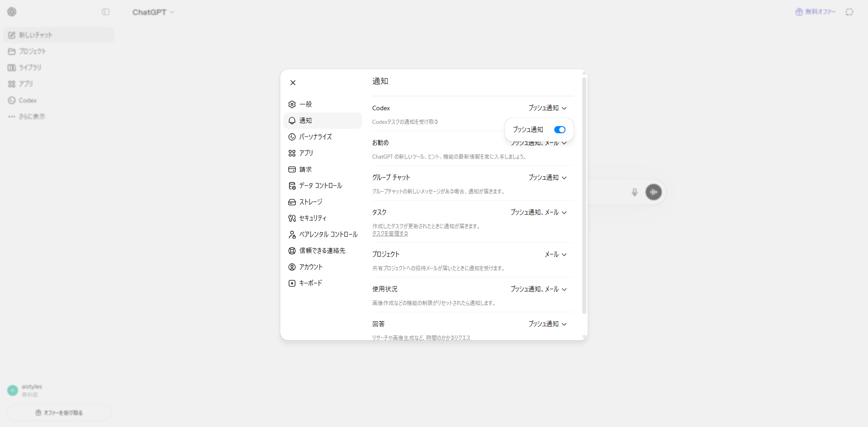Open ライブラリ in the left sidebar

pyautogui.click(x=59, y=68)
